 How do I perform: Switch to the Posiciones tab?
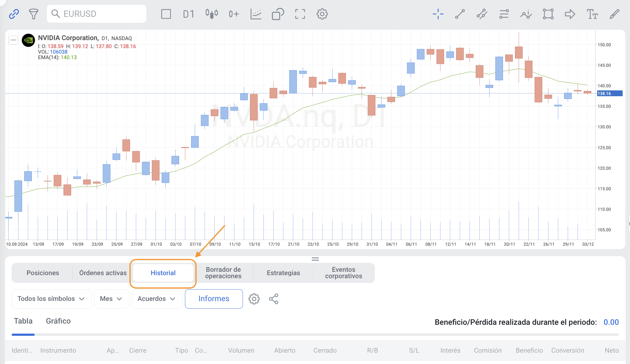click(43, 273)
